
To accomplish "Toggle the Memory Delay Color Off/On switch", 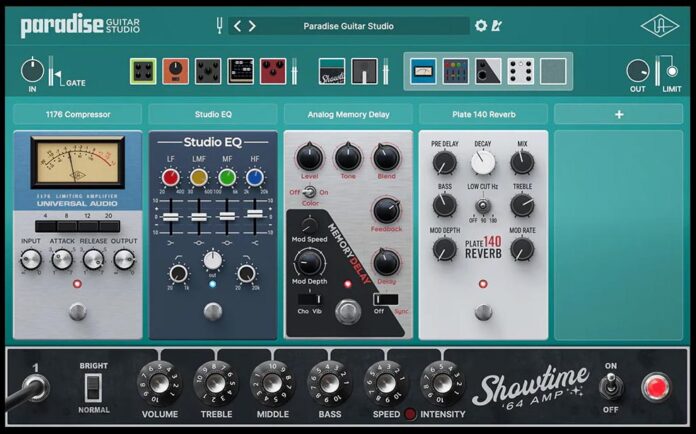I will pyautogui.click(x=309, y=192).
